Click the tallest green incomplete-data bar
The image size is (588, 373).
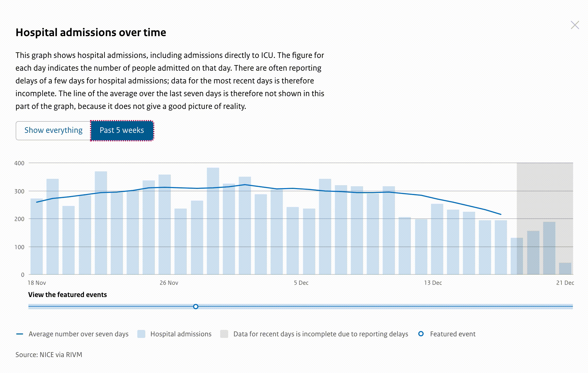(x=549, y=248)
